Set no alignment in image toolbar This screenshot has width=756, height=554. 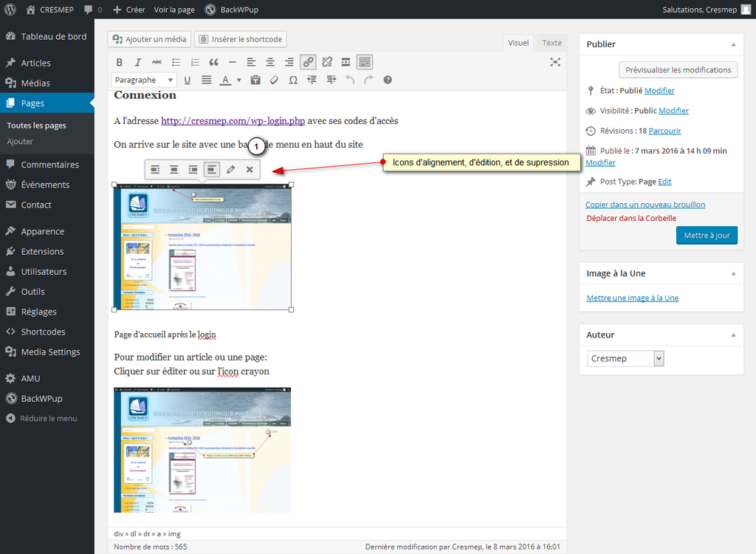212,169
